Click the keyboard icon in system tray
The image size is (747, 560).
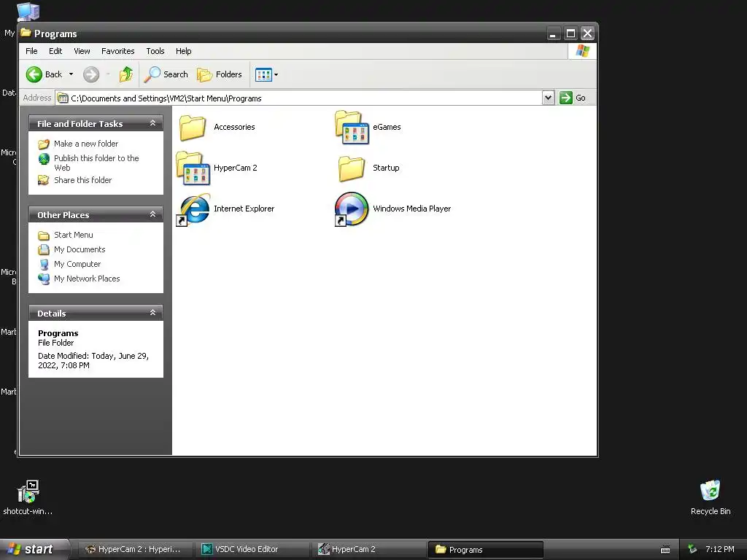click(665, 550)
